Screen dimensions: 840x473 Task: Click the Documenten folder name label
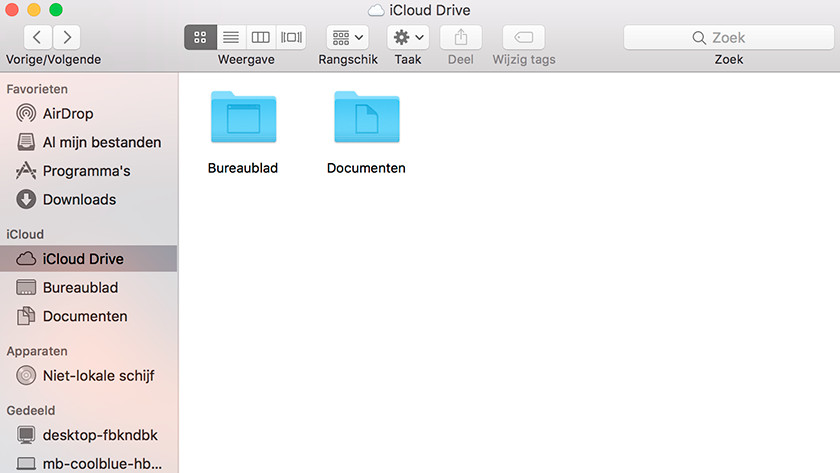tap(366, 168)
